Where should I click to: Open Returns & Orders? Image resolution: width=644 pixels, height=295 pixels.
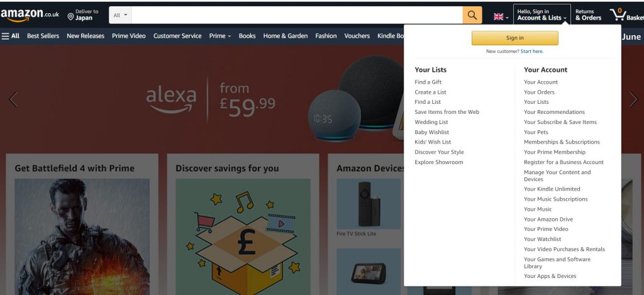coord(588,15)
